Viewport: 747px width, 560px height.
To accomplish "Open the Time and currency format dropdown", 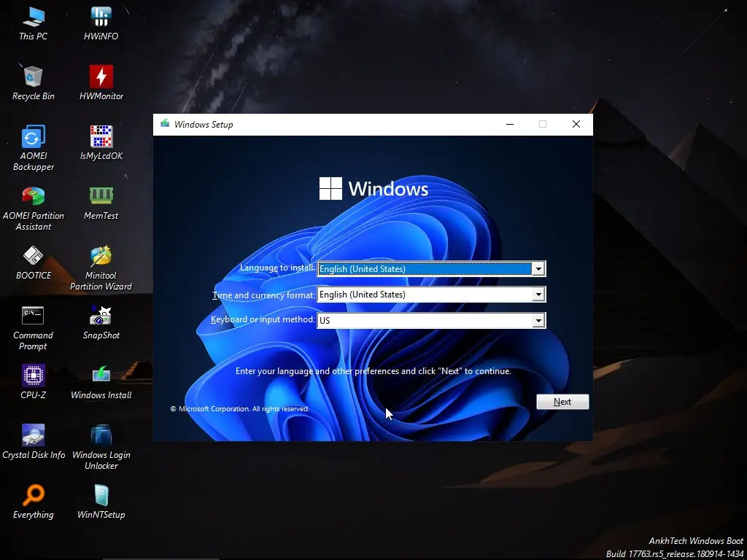I will coord(538,295).
